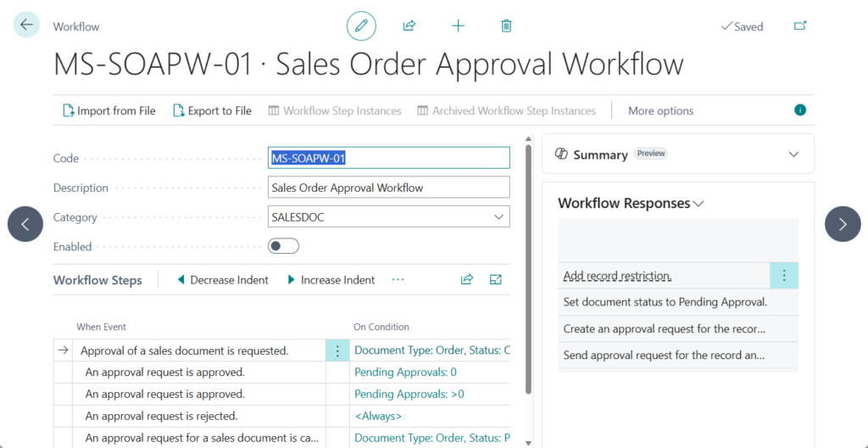Image resolution: width=868 pixels, height=448 pixels.
Task: Click share icon in Workflow Steps toolbar
Action: pos(466,279)
